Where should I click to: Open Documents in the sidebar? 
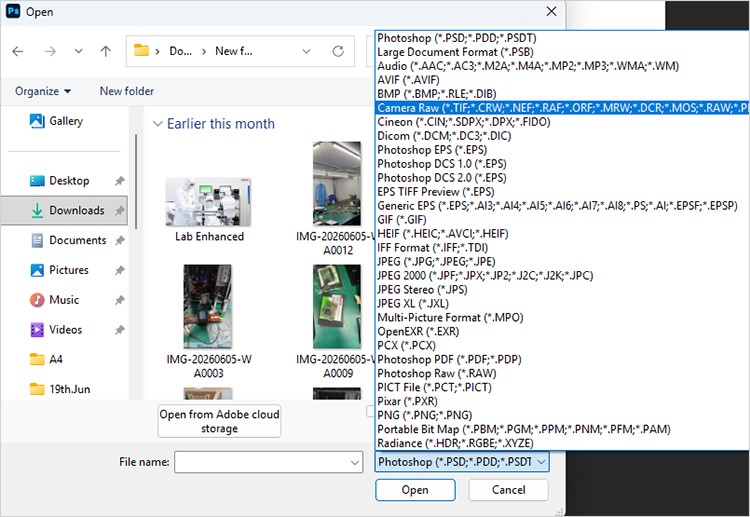click(x=68, y=240)
